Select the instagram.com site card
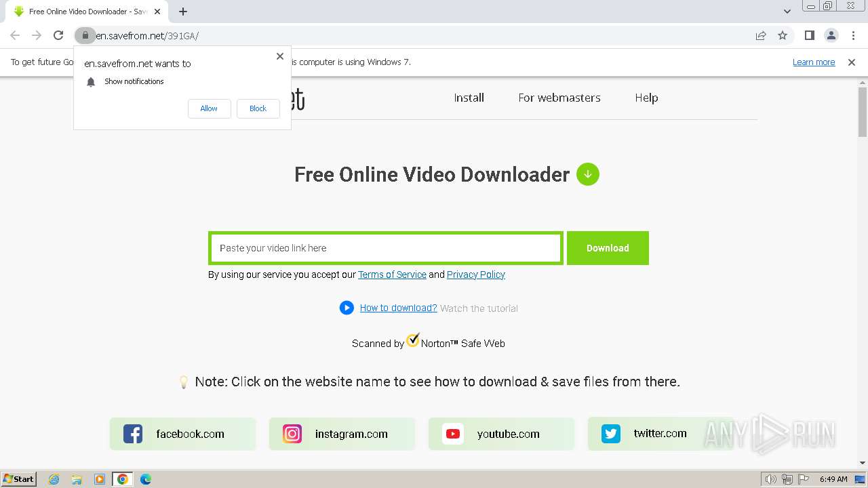 pos(342,434)
